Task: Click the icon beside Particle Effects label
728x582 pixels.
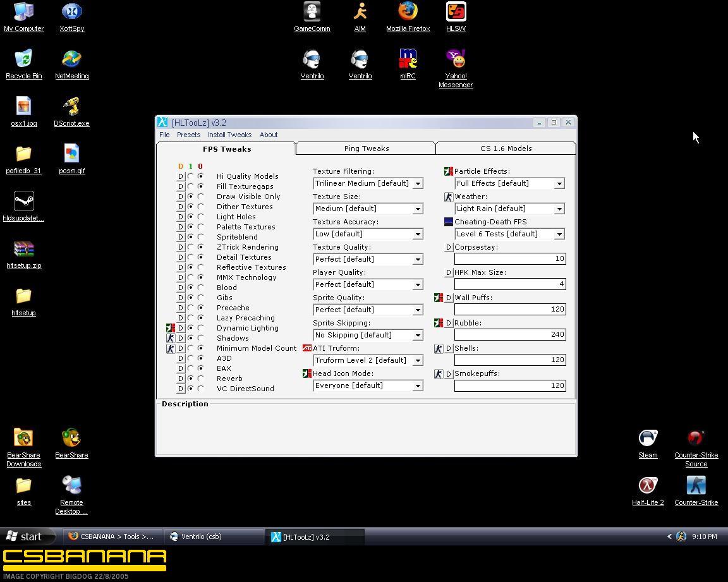Action: [449, 171]
